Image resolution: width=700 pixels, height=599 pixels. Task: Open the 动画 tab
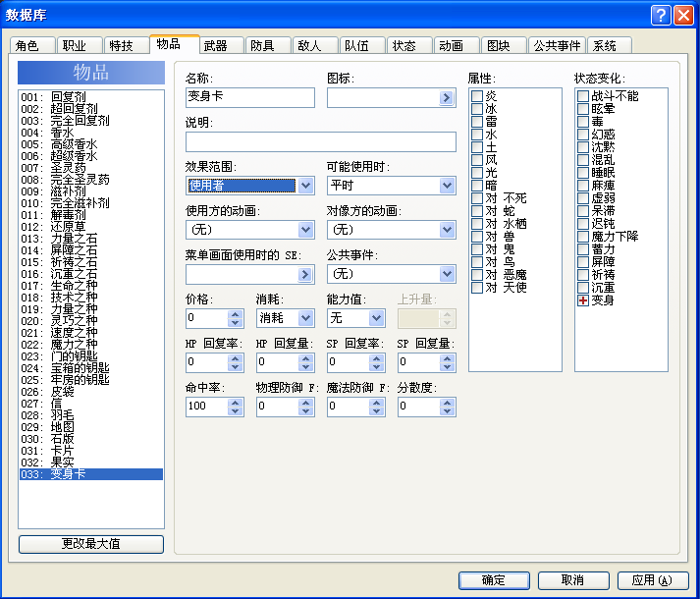click(457, 45)
